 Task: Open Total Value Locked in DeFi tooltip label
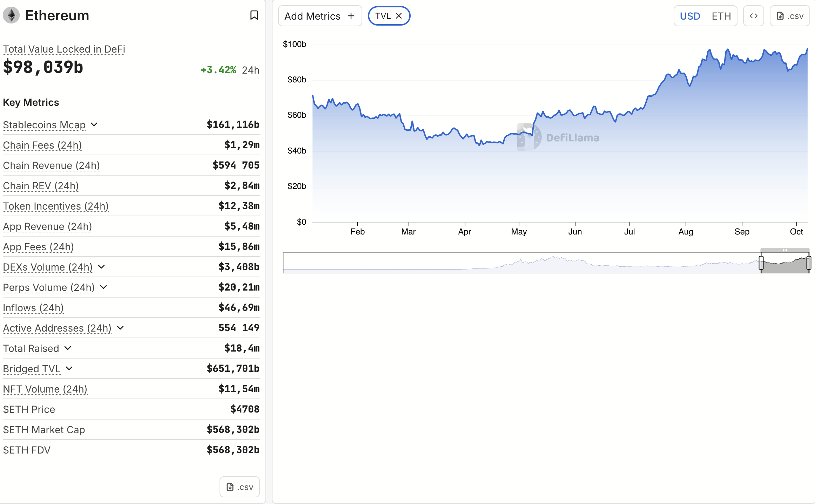pyautogui.click(x=64, y=49)
